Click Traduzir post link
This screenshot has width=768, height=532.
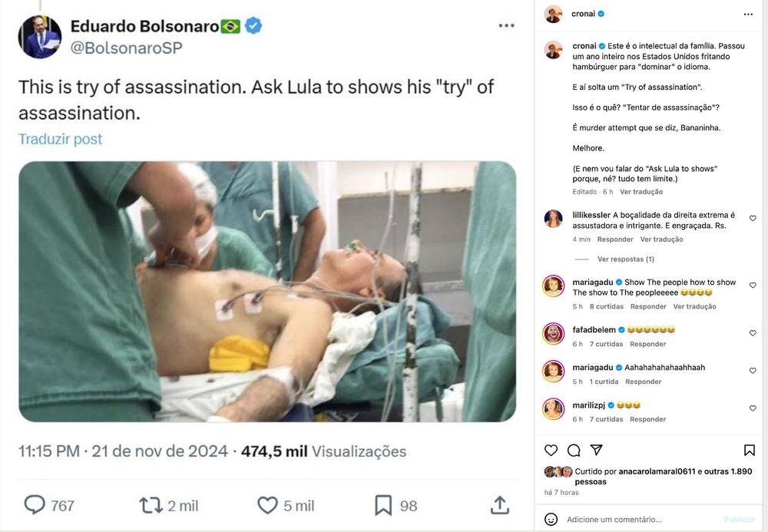pyautogui.click(x=60, y=139)
